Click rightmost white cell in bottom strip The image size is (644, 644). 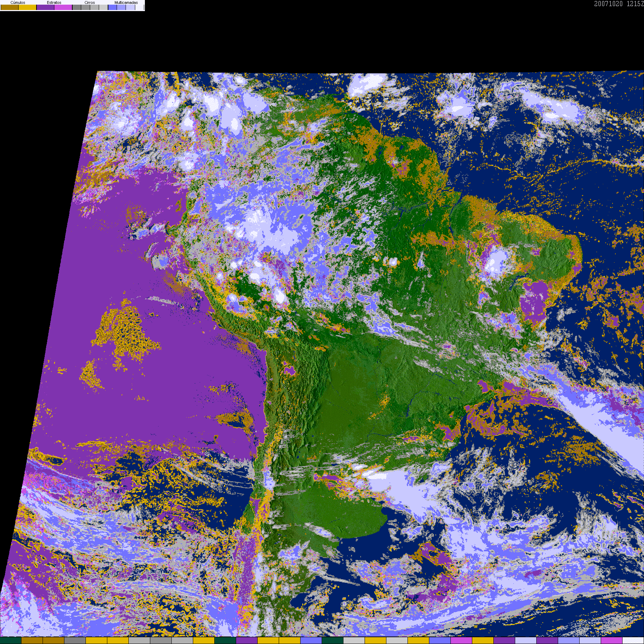point(633,640)
